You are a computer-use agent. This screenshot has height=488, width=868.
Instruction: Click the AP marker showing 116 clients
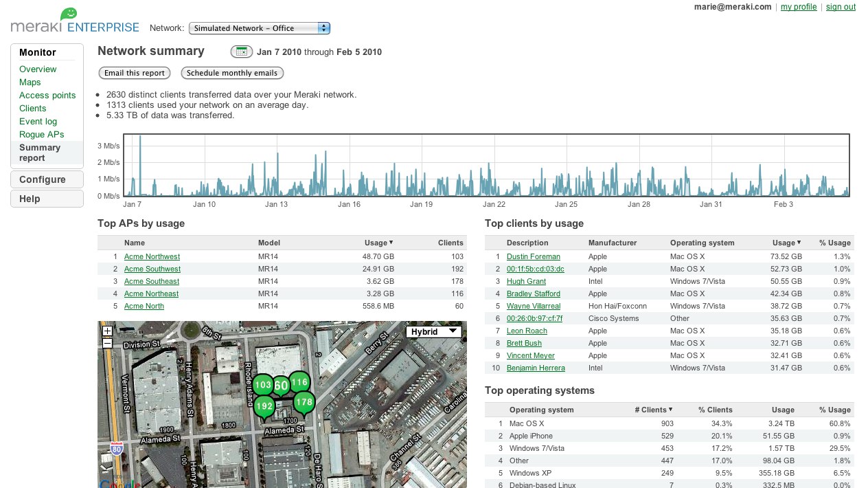[x=299, y=381]
